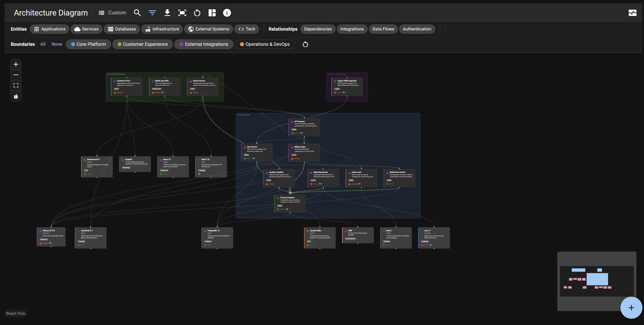This screenshot has width=644, height=325.
Task: Open the activity chart icon at top right
Action: tap(633, 13)
